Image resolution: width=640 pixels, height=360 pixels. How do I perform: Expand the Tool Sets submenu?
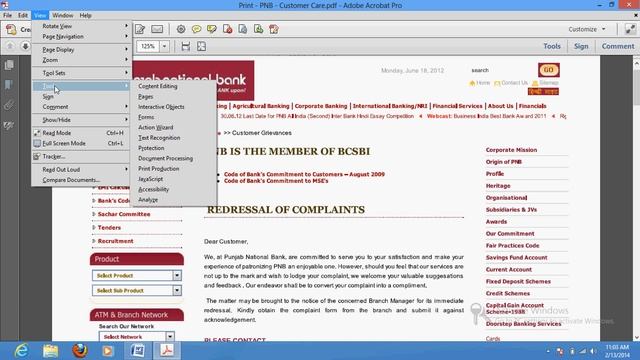click(x=82, y=73)
